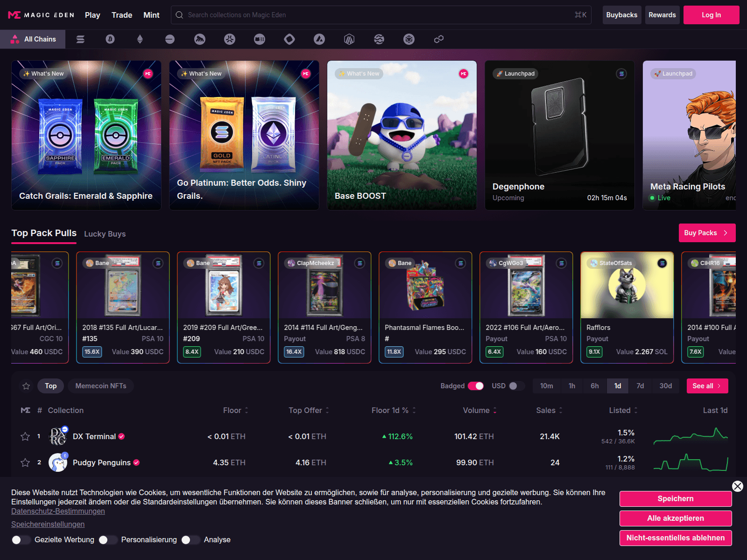Sort by Top Offer column
This screenshot has width=747, height=560.
tap(309, 410)
